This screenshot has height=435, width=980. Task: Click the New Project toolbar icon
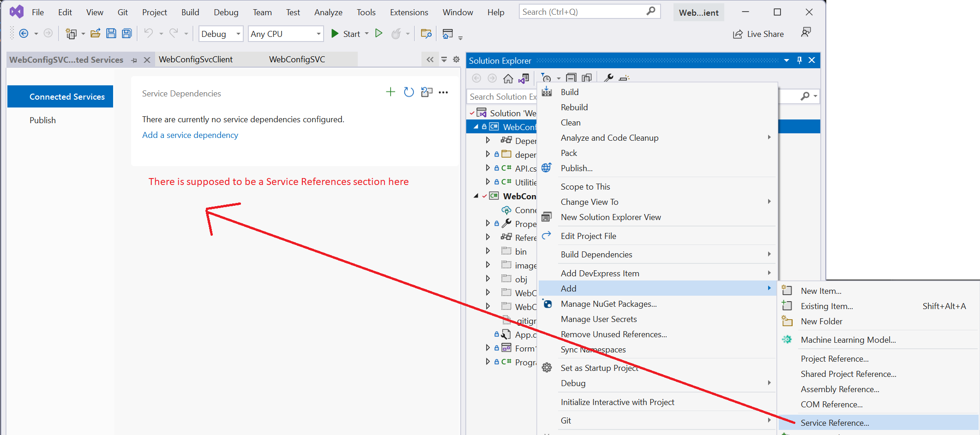[71, 33]
